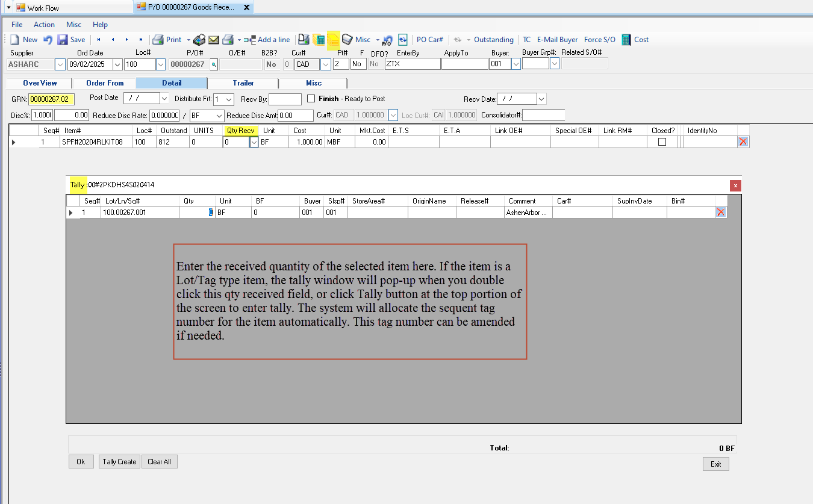Click the envelope email icon in toolbar

(214, 40)
